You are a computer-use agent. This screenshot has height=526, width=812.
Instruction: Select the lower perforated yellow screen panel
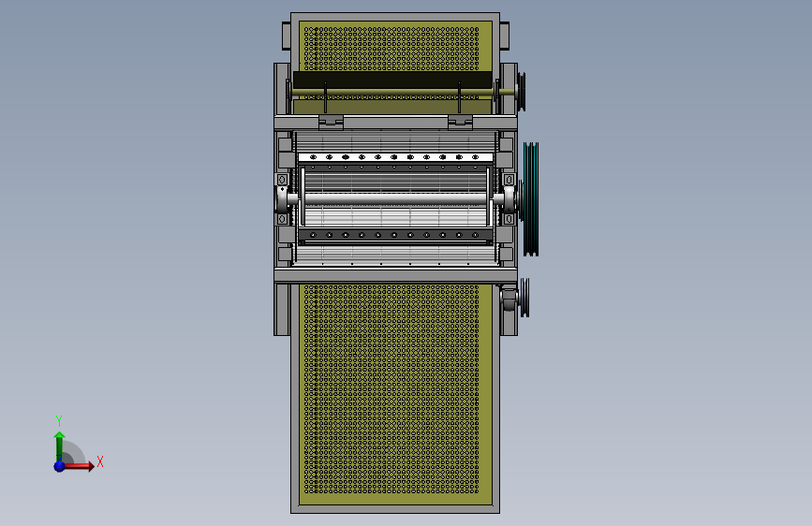(x=395, y=393)
